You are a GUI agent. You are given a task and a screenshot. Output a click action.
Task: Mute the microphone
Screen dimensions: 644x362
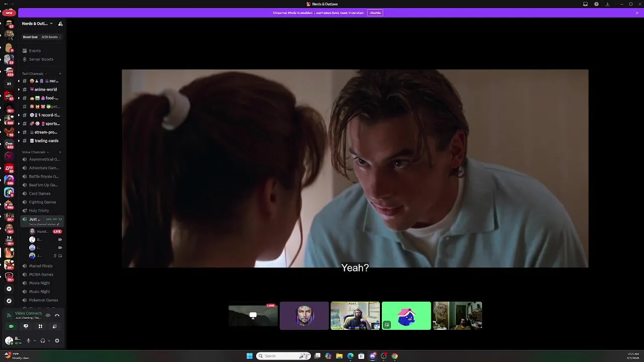click(x=28, y=340)
